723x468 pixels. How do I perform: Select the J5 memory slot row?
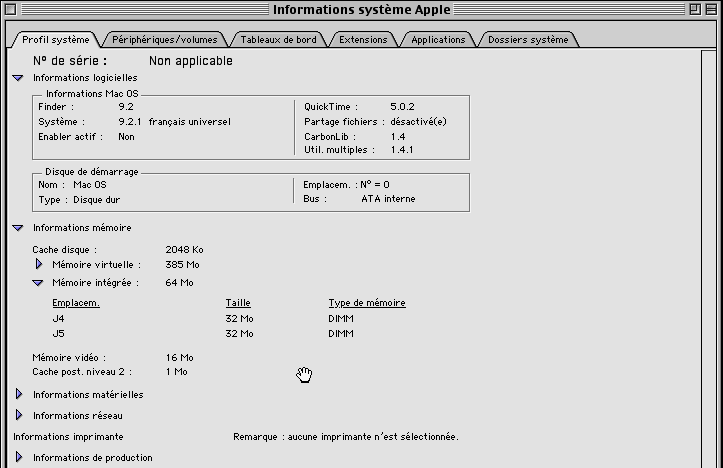(x=203, y=333)
